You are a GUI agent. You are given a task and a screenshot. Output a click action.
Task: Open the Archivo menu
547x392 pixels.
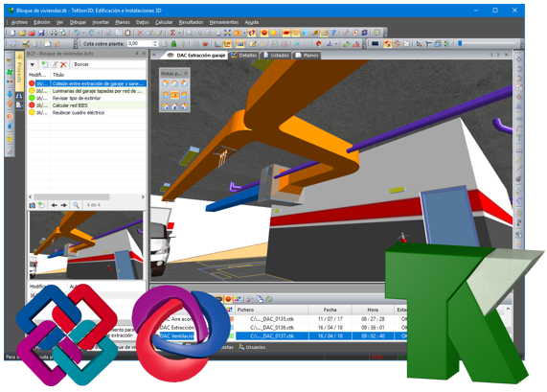(19, 22)
